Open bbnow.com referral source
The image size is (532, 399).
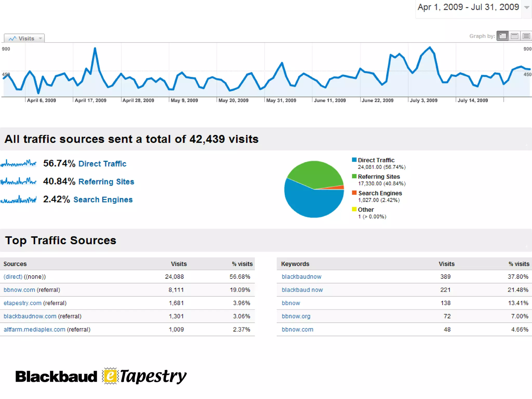pos(19,290)
